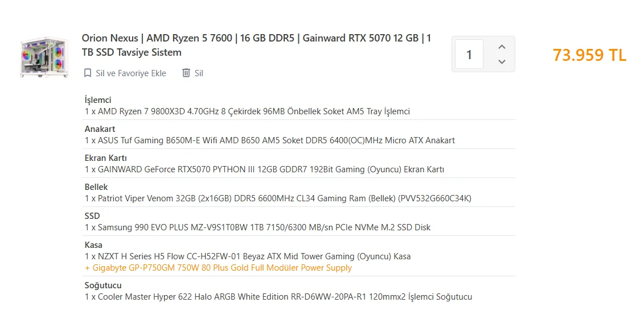
Task: Click the 73.959 TL price
Action: [x=589, y=55]
